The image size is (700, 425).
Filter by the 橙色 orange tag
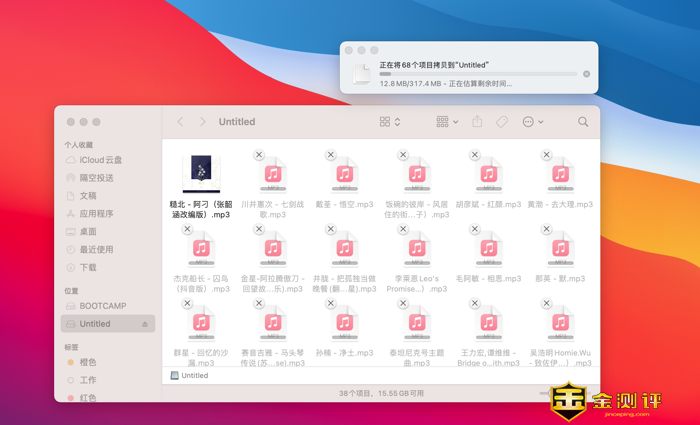[x=88, y=363]
